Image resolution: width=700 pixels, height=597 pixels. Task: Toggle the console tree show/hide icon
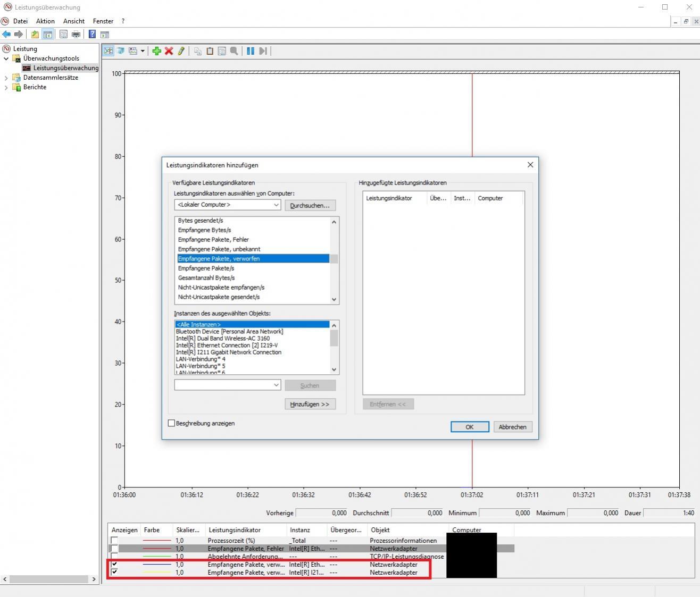(x=47, y=35)
